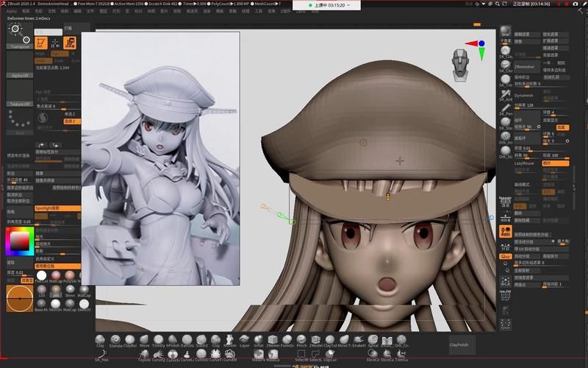This screenshot has height=368, width=588.
Task: Toggle the Edit mode button
Action: (x=41, y=43)
